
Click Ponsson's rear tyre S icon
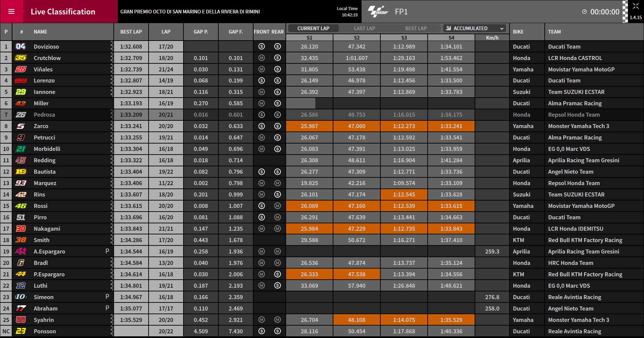click(277, 331)
